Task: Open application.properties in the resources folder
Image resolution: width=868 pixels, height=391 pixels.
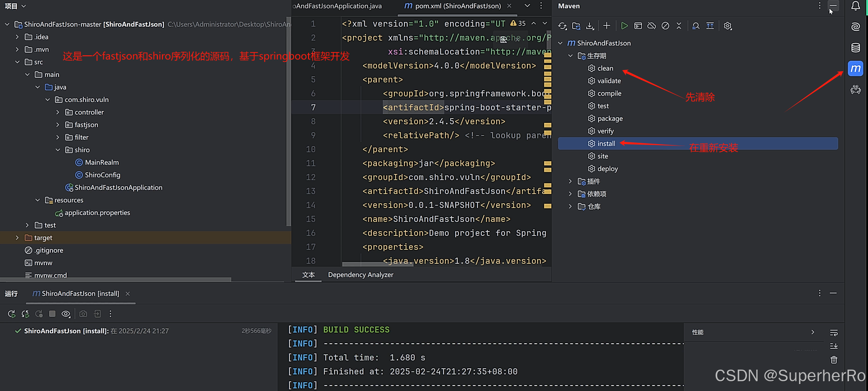Action: (97, 212)
